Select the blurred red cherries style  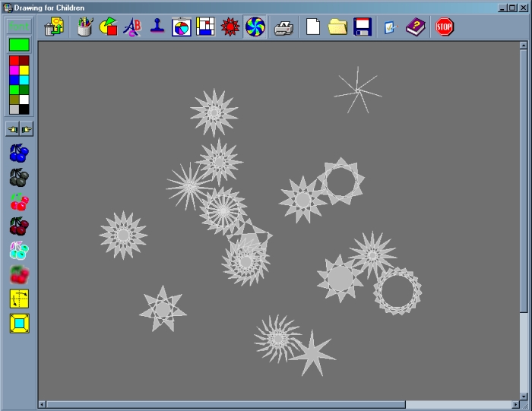pyautogui.click(x=19, y=275)
